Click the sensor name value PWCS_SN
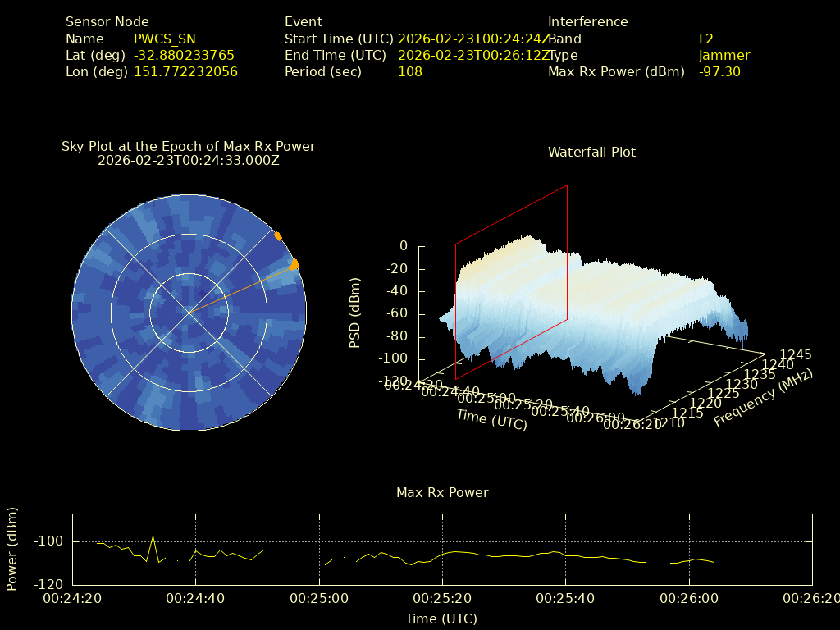 click(165, 39)
